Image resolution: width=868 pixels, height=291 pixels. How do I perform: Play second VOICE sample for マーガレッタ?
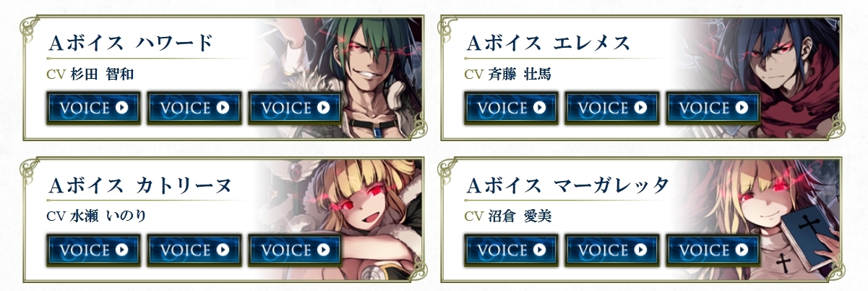(611, 250)
